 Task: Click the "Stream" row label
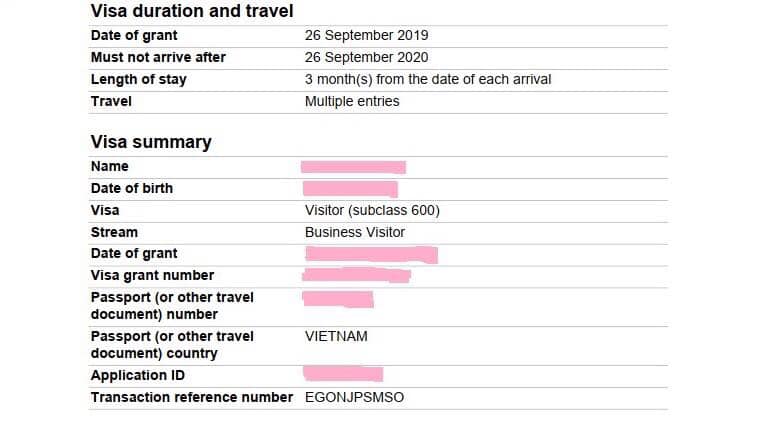pos(114,232)
